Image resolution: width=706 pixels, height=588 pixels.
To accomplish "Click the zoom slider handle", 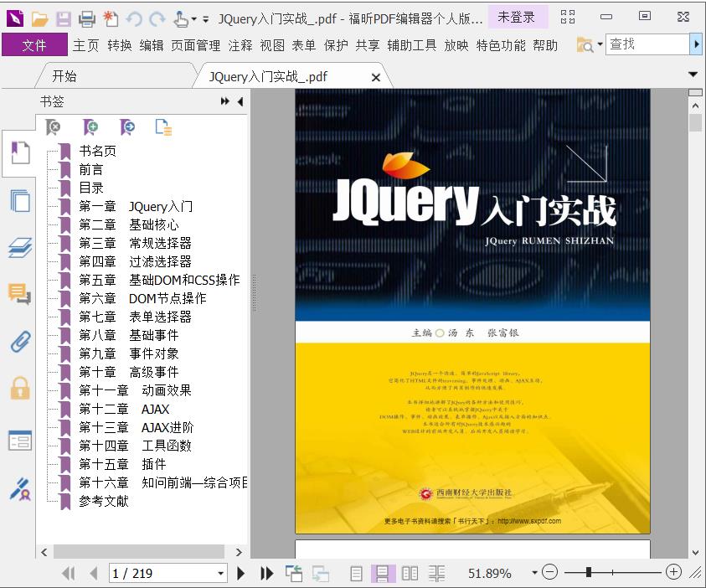I will click(x=589, y=572).
